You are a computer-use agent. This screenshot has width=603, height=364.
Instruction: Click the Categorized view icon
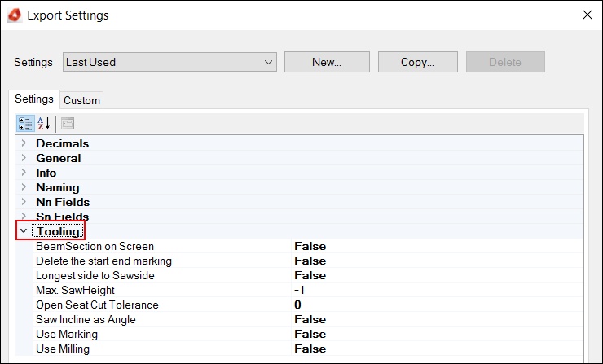pos(25,124)
